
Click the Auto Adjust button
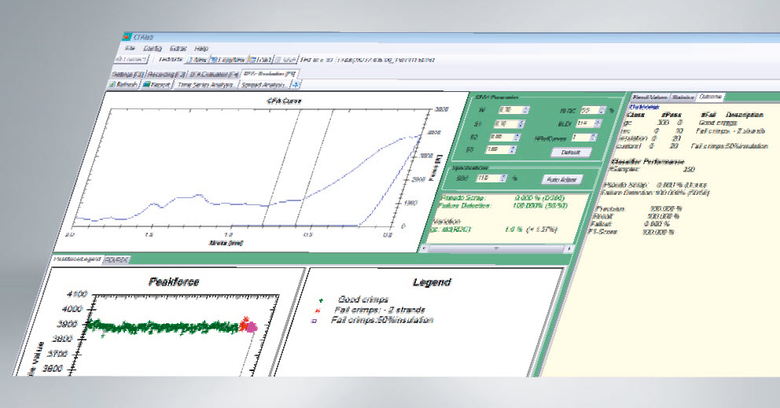(564, 178)
